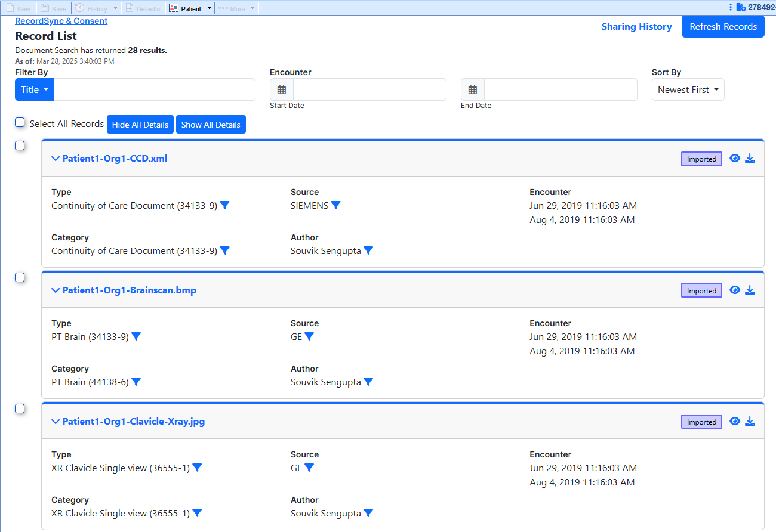This screenshot has height=532, width=776.
Task: Download the Patient1-Org1-Clavicle-Xray.jpg record
Action: pos(750,421)
